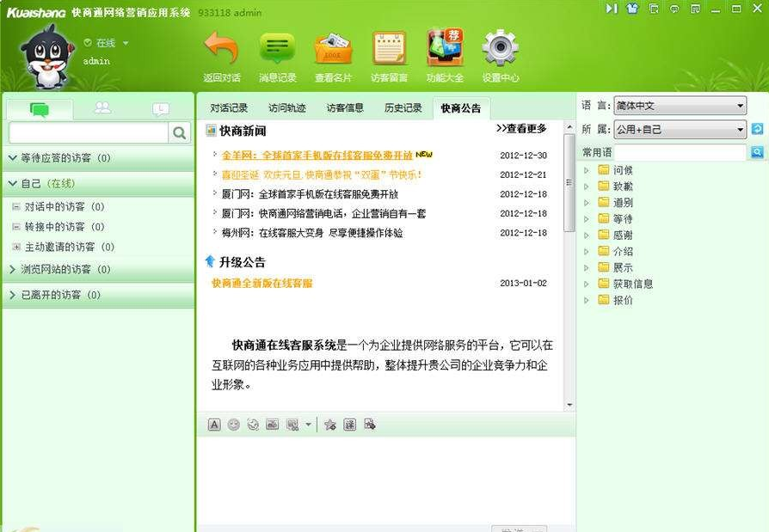Screen dimensions: 769x532
Task: Click the visitor search text field
Action: point(89,132)
